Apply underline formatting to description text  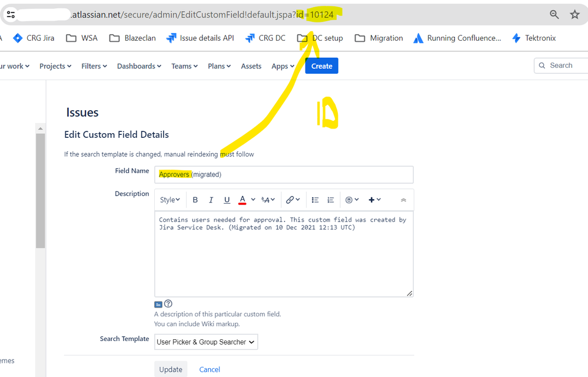[227, 200]
